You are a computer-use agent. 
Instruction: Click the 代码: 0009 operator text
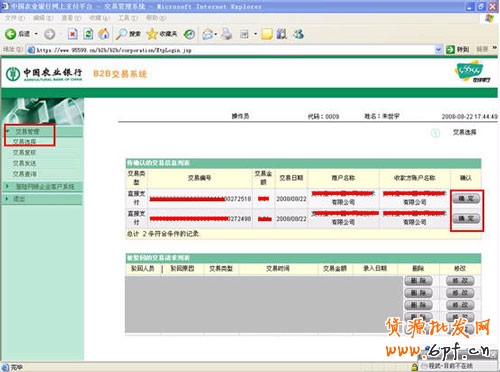323,116
